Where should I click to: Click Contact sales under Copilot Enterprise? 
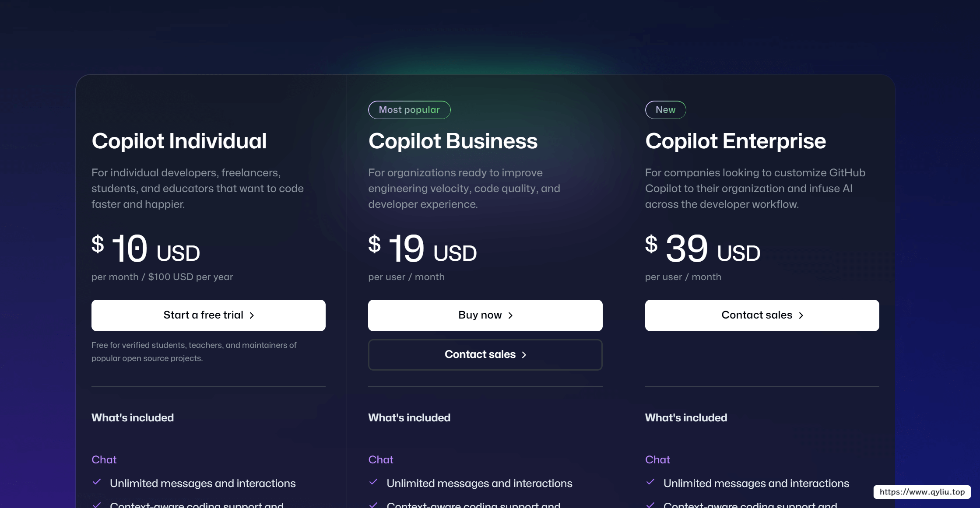(762, 315)
